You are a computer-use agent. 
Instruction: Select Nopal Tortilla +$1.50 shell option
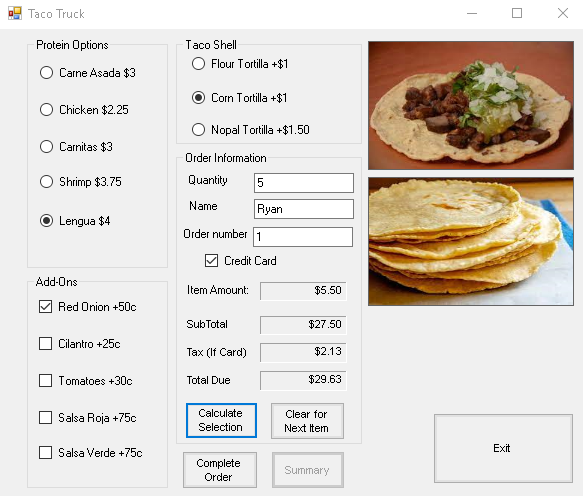tap(251, 130)
